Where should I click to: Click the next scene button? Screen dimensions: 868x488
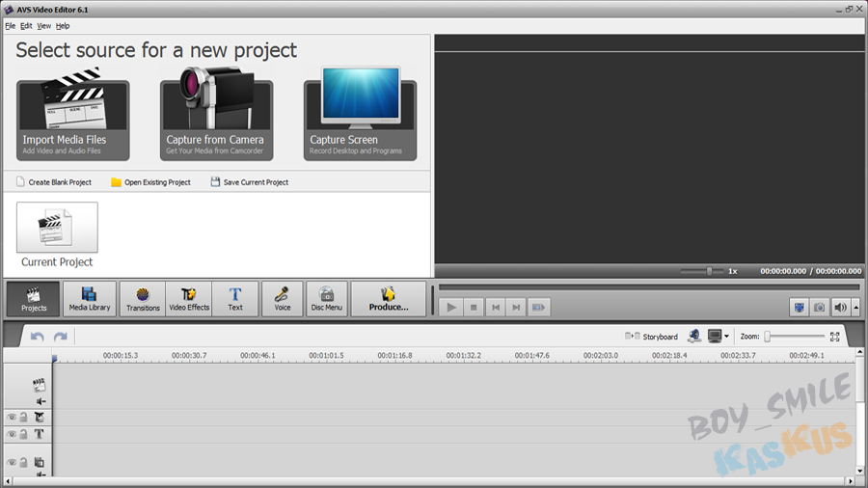coord(538,307)
